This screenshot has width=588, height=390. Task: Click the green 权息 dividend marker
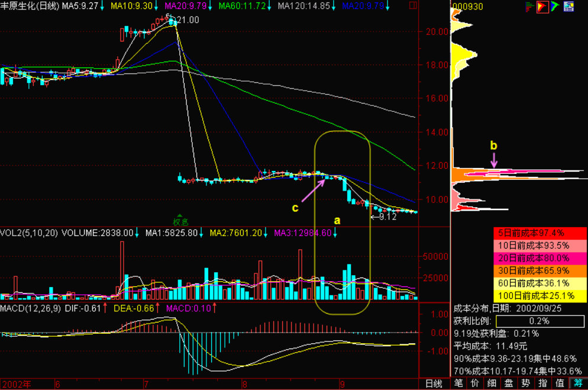coord(180,222)
